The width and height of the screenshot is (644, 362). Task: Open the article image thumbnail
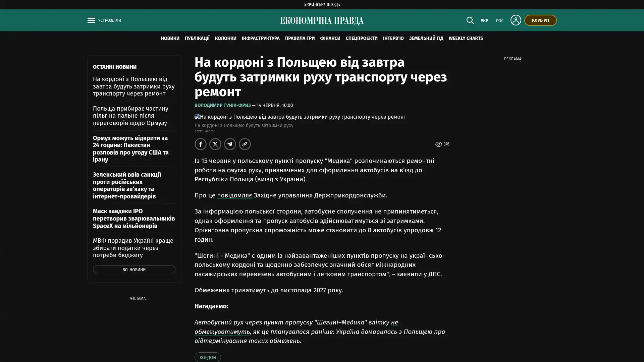tap(300, 117)
